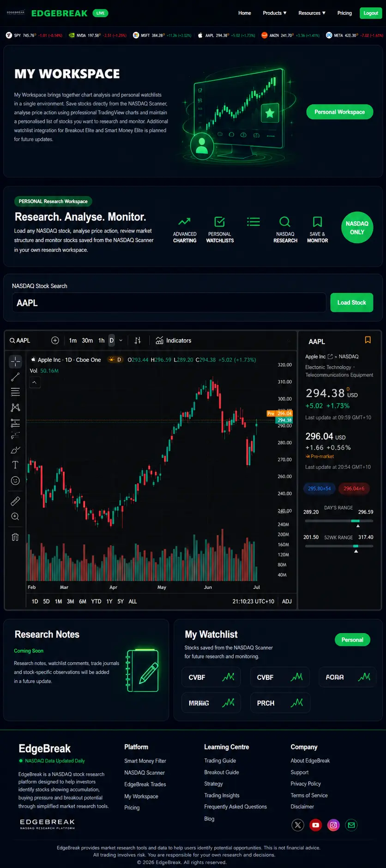The height and width of the screenshot is (868, 386).
Task: Open the X (Twitter) social icon
Action: [298, 825]
